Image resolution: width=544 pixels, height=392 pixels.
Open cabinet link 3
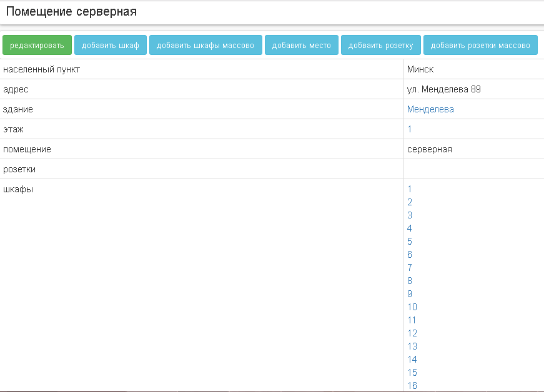(410, 215)
